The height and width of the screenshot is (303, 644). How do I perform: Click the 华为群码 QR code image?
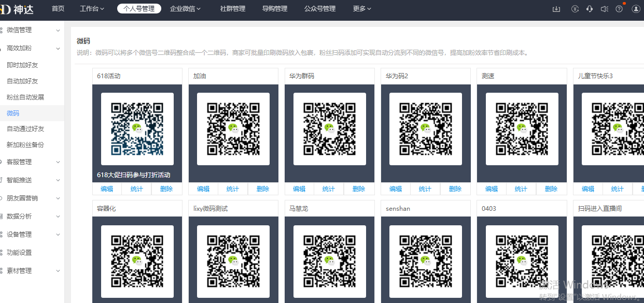(x=330, y=129)
